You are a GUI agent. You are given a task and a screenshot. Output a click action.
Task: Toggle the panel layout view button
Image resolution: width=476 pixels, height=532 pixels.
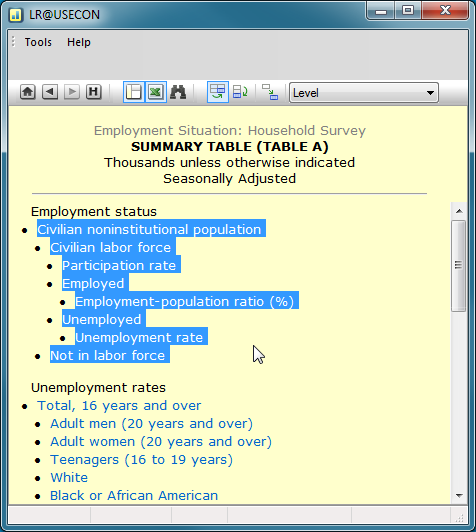pyautogui.click(x=134, y=92)
